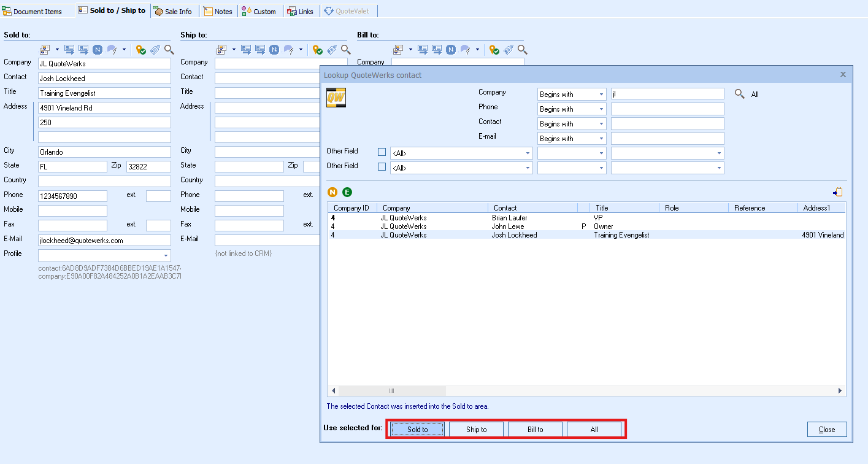
Task: Click the Sold to Phone field '1234567890'
Action: click(72, 196)
